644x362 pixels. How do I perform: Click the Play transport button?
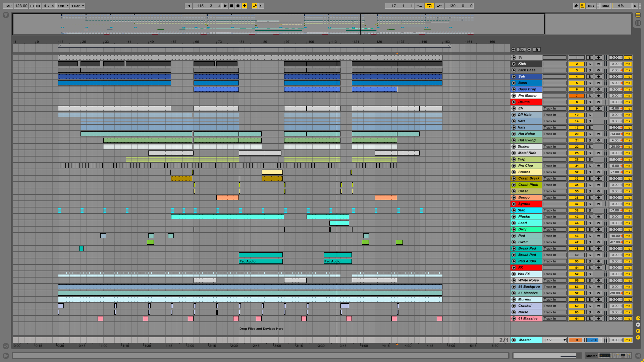tap(225, 6)
